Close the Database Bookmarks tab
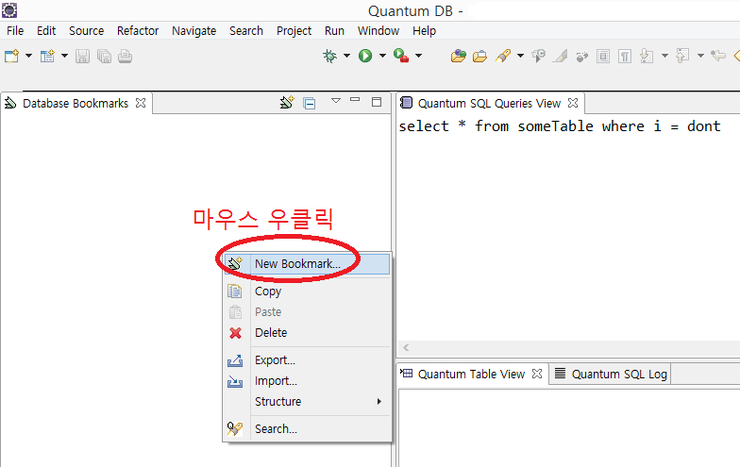 point(141,102)
